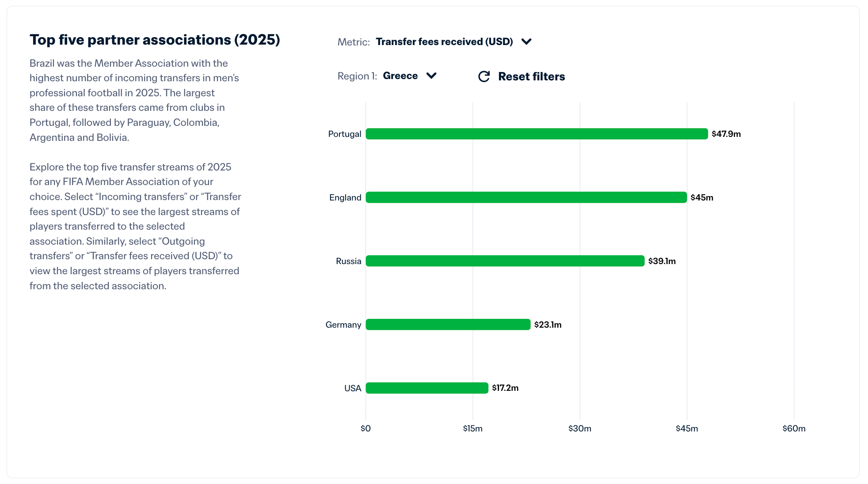
Task: Click the circular reset arrow icon
Action: coord(484,76)
